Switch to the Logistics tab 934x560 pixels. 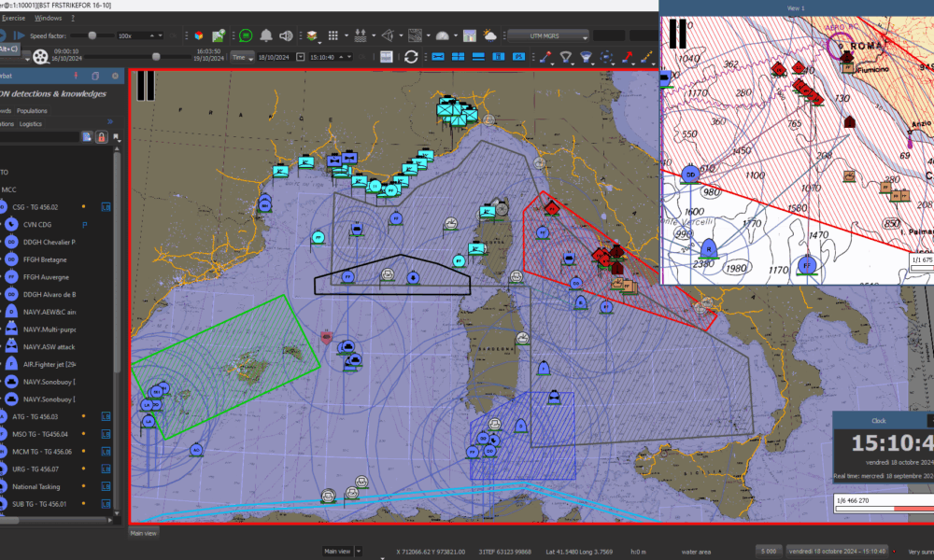31,124
